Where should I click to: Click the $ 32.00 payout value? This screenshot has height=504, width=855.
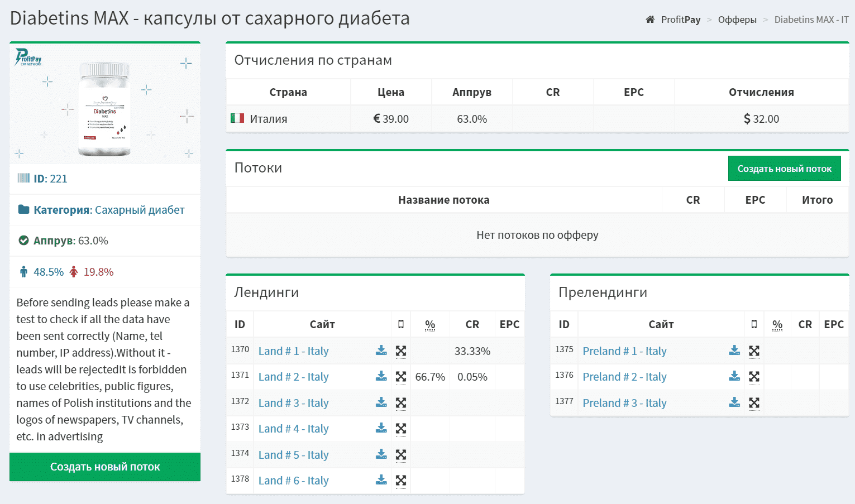[761, 119]
